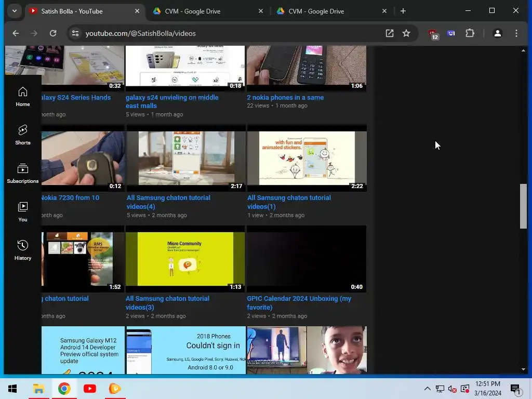Open All Samsung chaton tutorial videos(1)

tap(289, 202)
